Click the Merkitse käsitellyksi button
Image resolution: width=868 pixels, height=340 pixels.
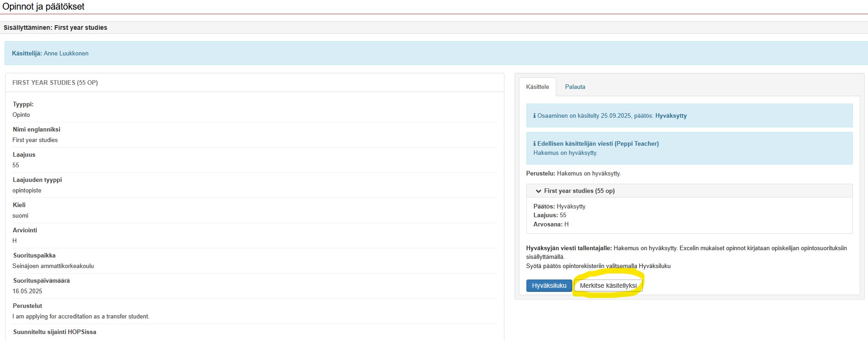608,285
